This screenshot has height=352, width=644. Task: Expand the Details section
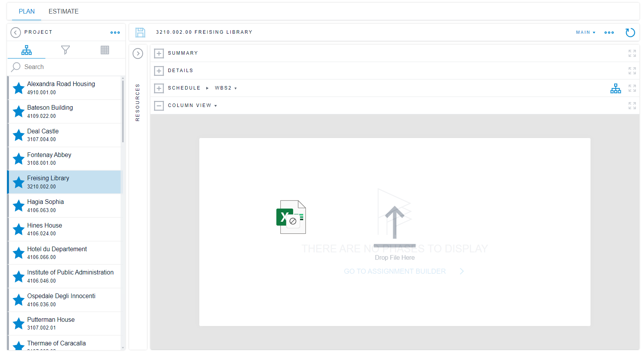coord(159,71)
